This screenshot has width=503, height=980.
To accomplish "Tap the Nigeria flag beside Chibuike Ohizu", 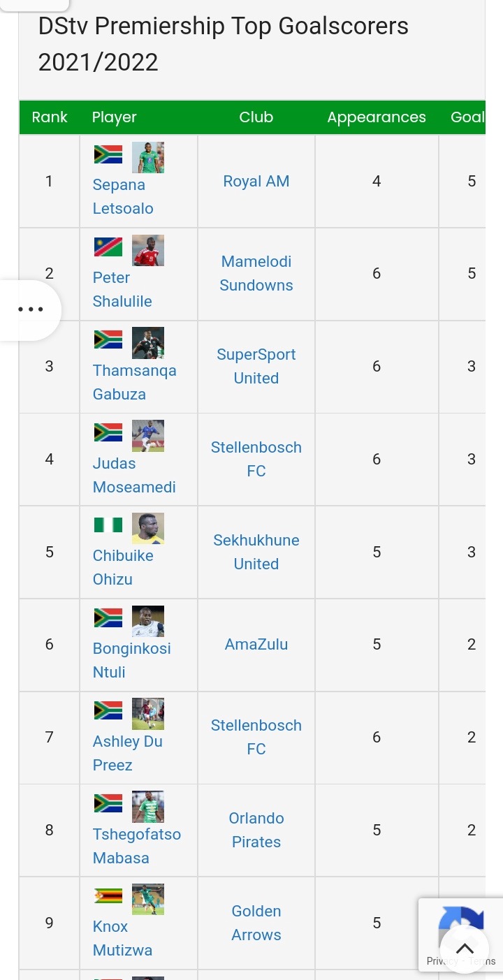I will tap(108, 525).
